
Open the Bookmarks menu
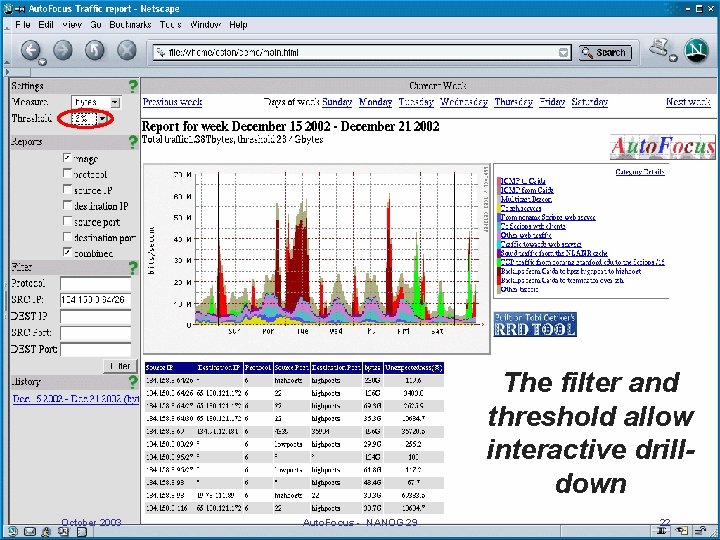pyautogui.click(x=130, y=25)
